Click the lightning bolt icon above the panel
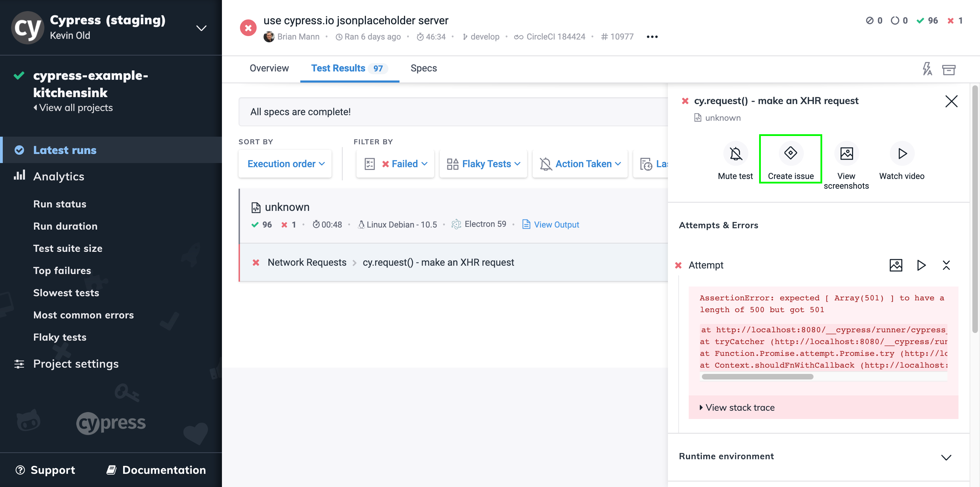Screen dimensions: 980x487 click(x=927, y=70)
